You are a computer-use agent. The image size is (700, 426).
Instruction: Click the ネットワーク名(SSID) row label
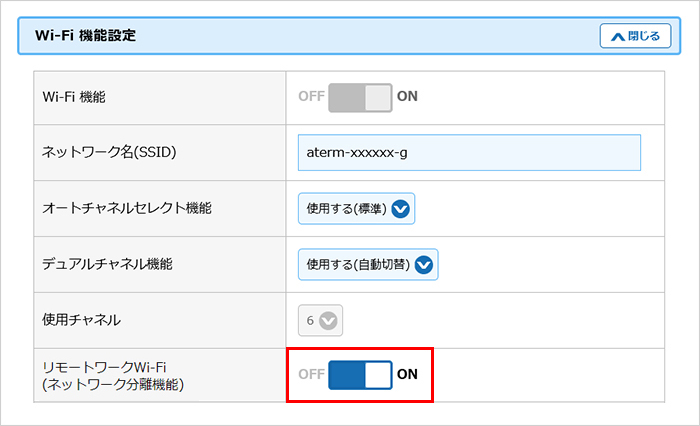[107, 153]
